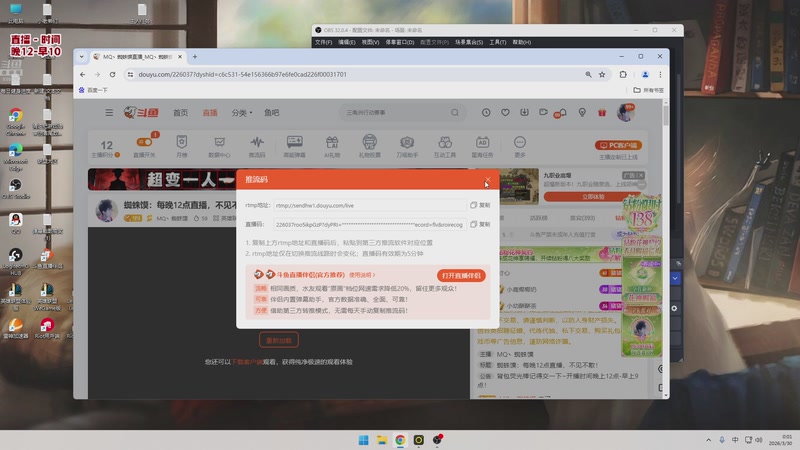Image resolution: width=800 pixels, height=450 pixels.
Task: Open 编辑(E) menu in OBS window
Action: click(x=346, y=42)
